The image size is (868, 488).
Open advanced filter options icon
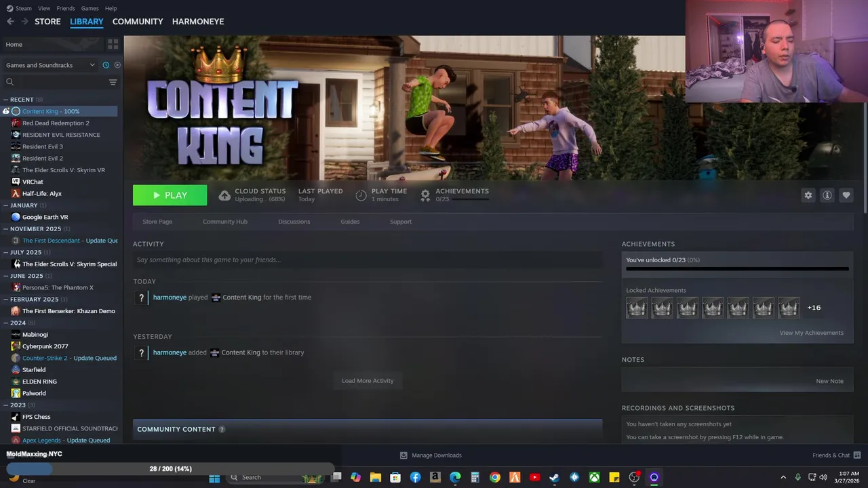coord(113,82)
